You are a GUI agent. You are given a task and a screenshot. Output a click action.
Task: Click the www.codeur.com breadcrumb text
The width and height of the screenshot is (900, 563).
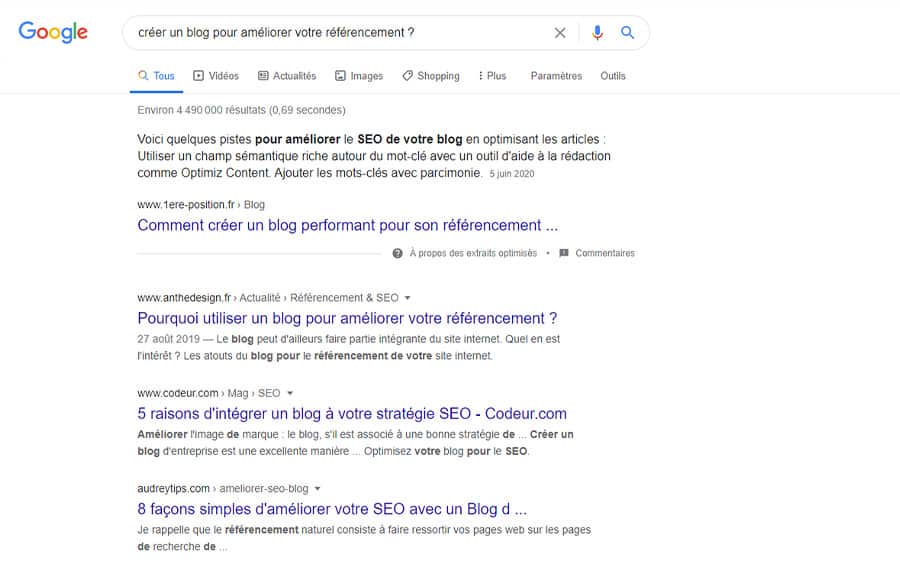[178, 393]
